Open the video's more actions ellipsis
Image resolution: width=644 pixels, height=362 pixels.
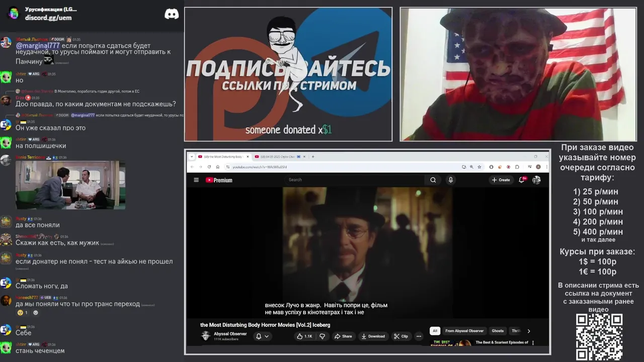tap(419, 336)
